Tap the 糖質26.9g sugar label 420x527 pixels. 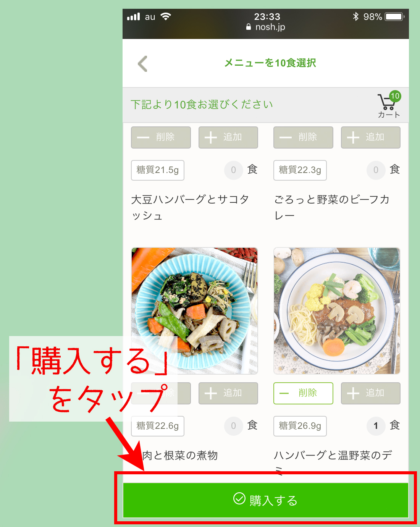[x=300, y=426]
